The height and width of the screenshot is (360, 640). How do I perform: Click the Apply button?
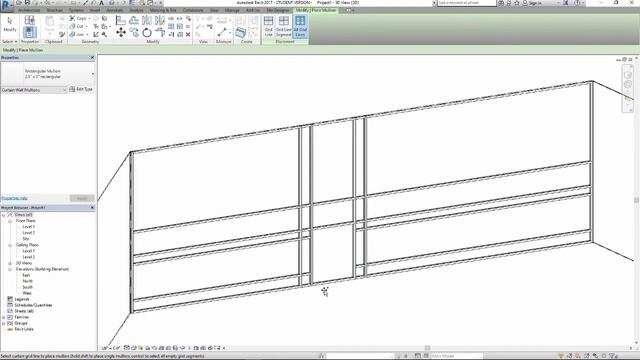tap(82, 198)
